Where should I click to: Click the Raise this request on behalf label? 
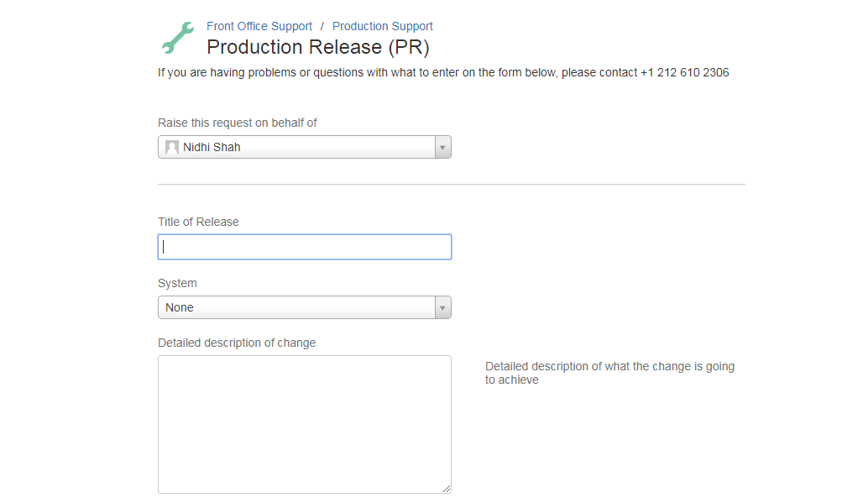(238, 123)
